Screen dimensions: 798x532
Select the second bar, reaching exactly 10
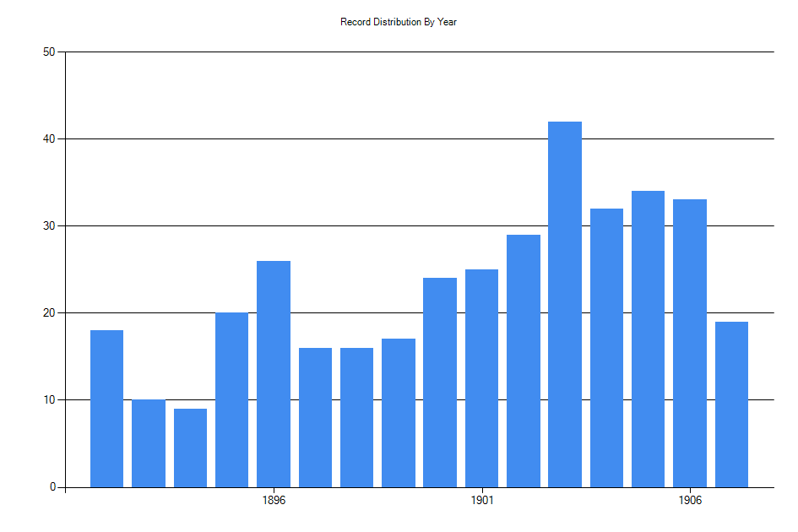pyautogui.click(x=149, y=443)
